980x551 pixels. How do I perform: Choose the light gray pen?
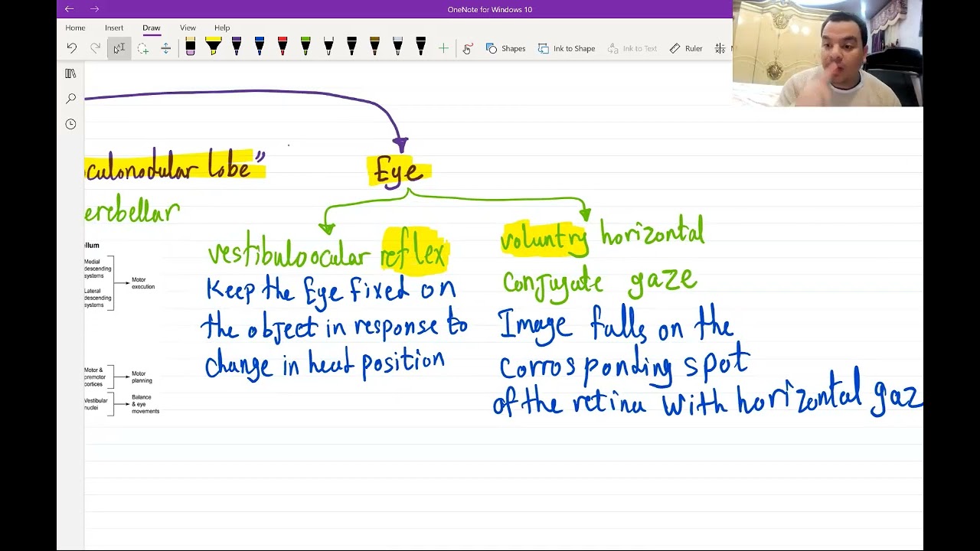click(x=397, y=47)
